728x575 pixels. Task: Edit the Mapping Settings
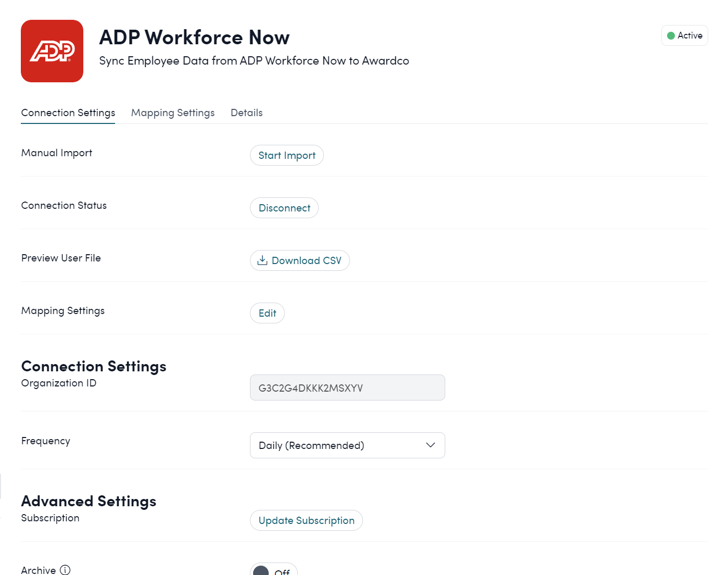point(267,313)
